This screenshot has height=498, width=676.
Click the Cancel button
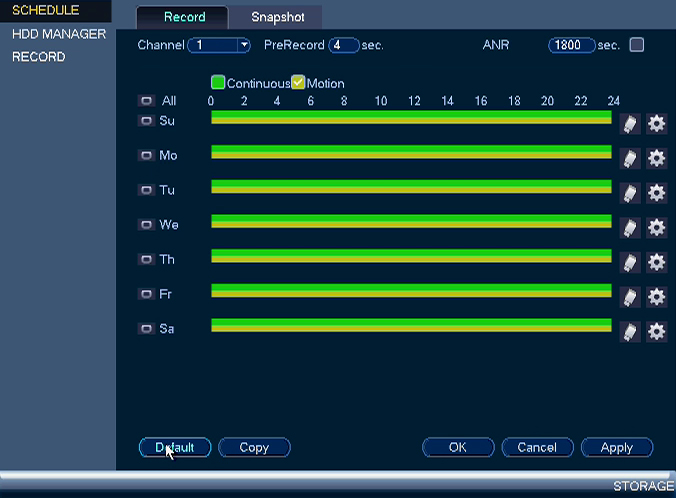(x=538, y=447)
